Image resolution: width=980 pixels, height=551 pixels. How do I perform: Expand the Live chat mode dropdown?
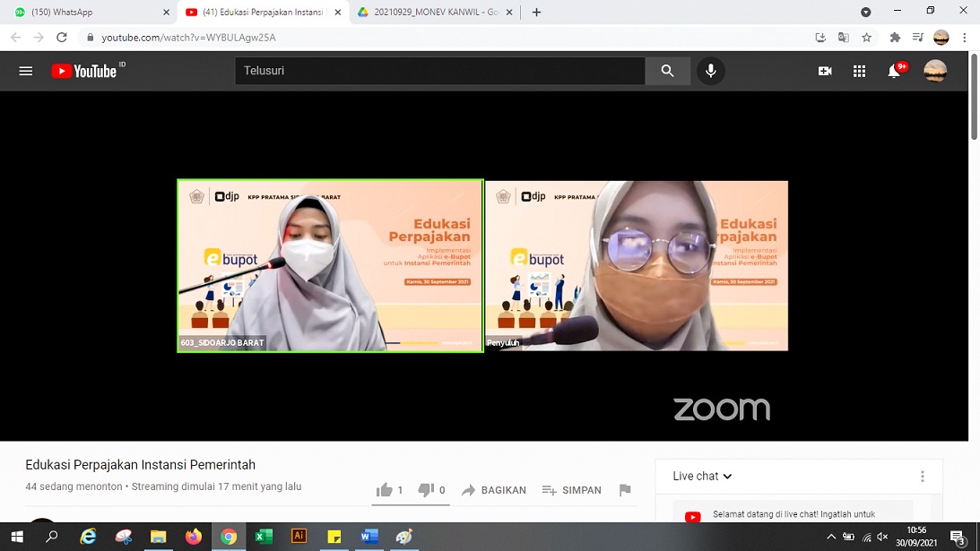tap(702, 476)
